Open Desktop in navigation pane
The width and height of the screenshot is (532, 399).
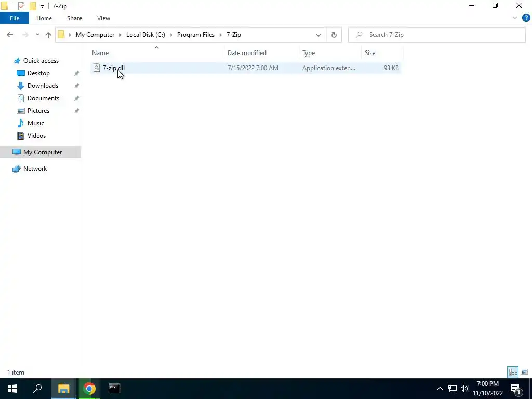[38, 73]
